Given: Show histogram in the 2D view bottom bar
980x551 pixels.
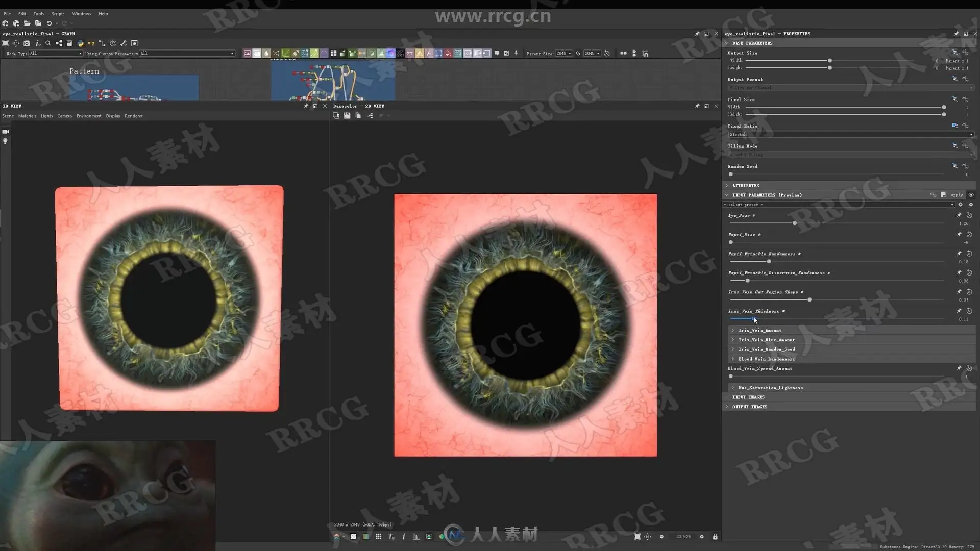Looking at the screenshot, I should pyautogui.click(x=416, y=537).
